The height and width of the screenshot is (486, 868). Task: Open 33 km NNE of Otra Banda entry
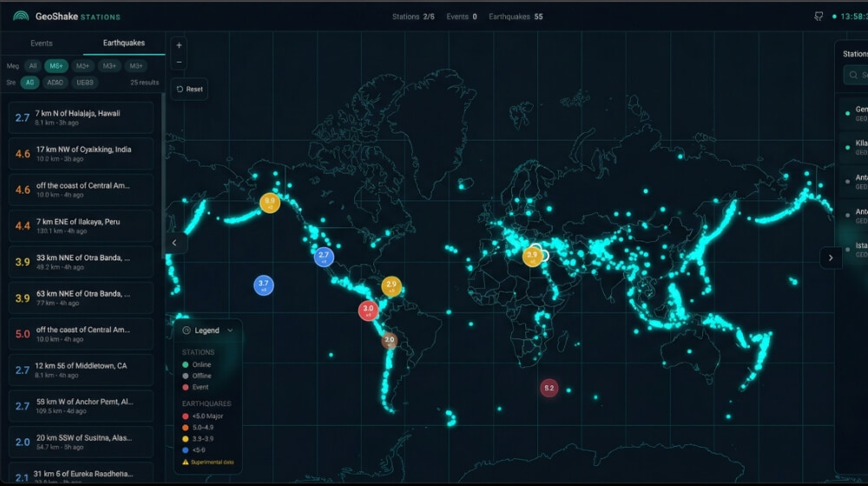tap(81, 262)
